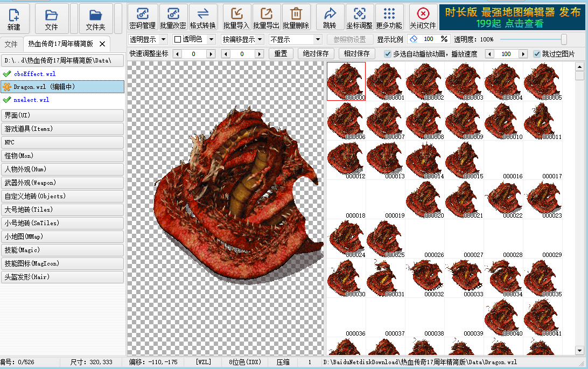Switch to the 热血传奇17周年精简版 tab
Screen dimensions: 588x369
coord(60,44)
